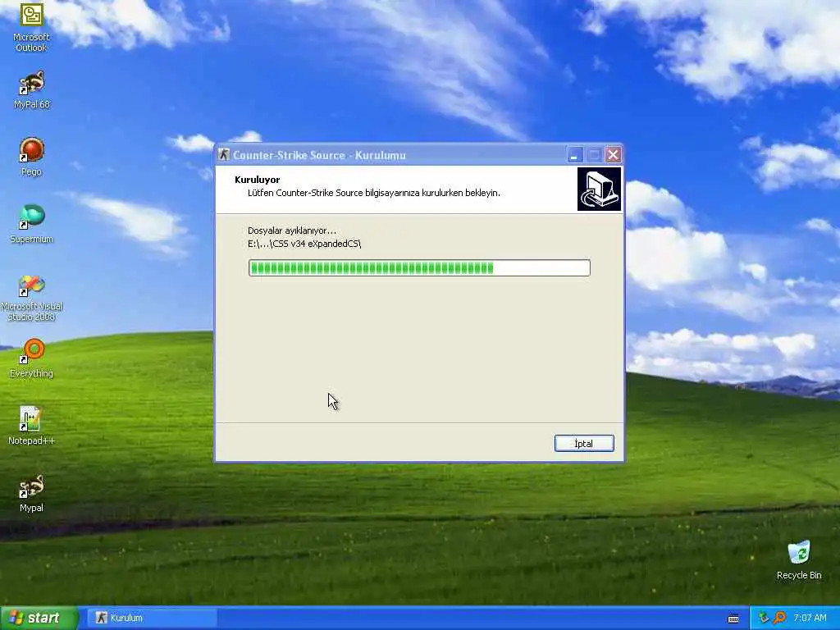Select the Notepad++ desktop shortcut

point(31,426)
